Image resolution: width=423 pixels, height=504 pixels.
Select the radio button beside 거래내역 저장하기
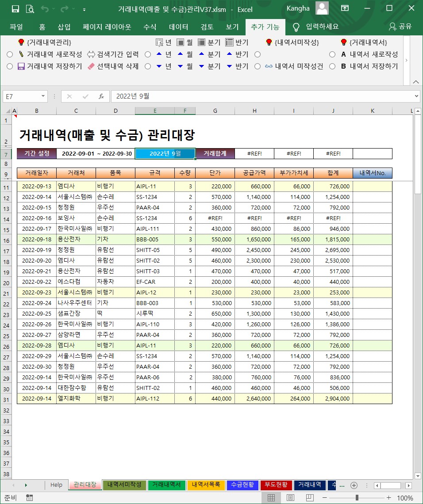click(10, 66)
